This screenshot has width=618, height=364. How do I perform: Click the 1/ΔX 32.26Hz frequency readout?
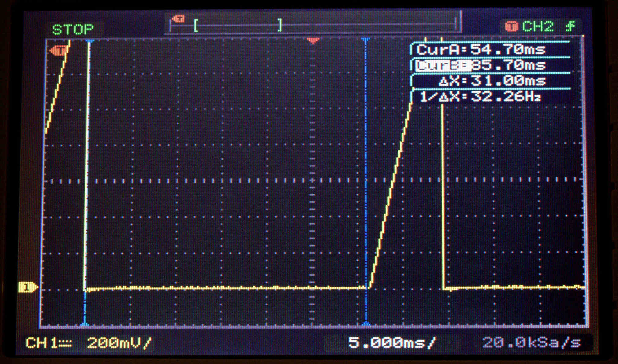coord(480,97)
